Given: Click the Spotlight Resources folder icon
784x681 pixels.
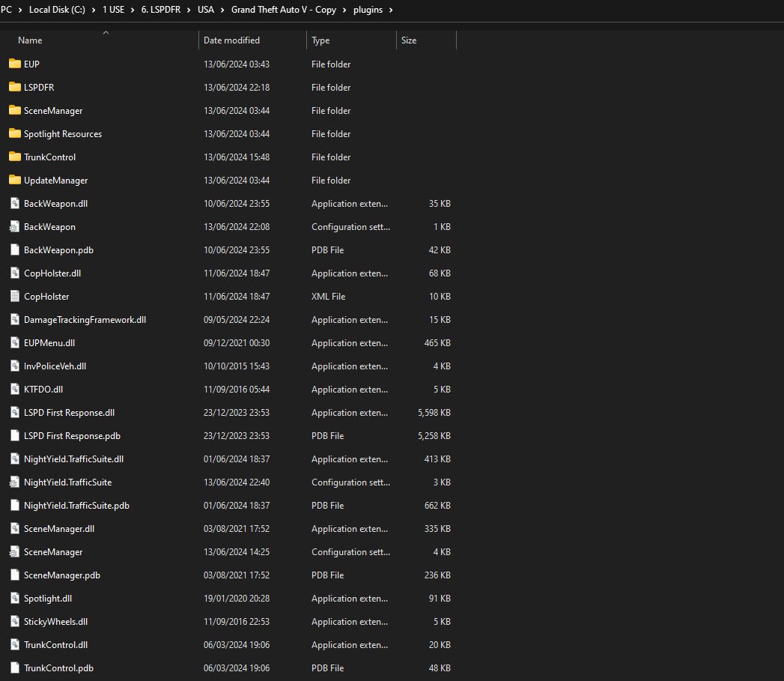Looking at the screenshot, I should point(15,133).
